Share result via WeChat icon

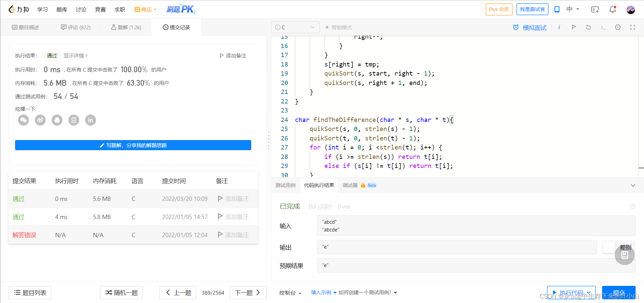(x=23, y=120)
